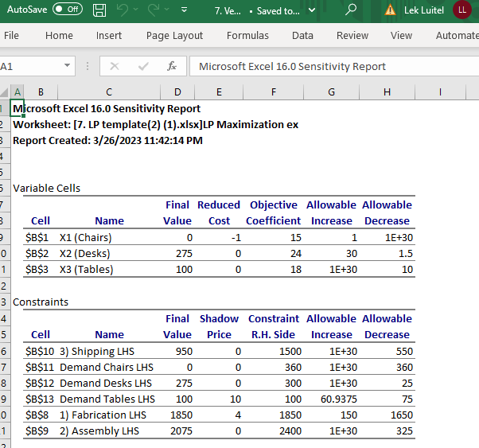Switch to the Page Layout tab
The height and width of the screenshot is (448, 479).
pyautogui.click(x=174, y=36)
